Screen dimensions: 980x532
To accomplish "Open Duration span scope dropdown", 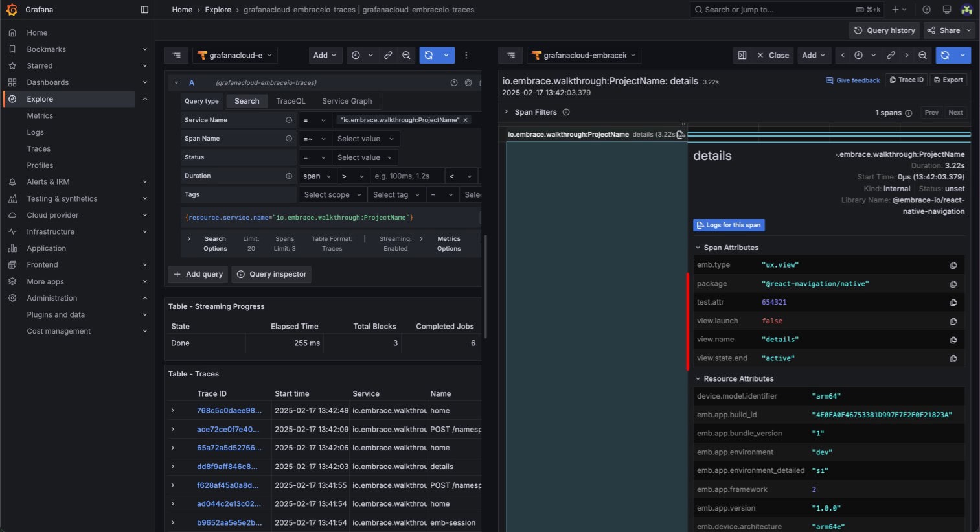I will pos(317,176).
